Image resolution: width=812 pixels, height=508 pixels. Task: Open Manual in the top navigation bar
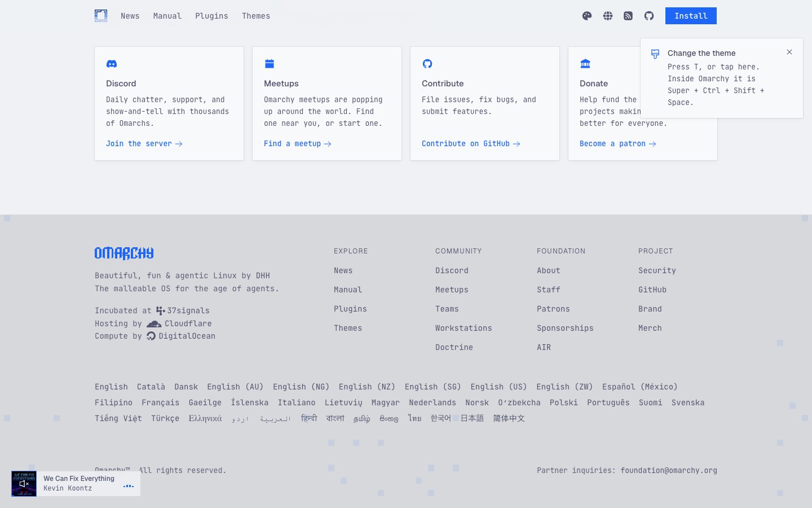[167, 16]
